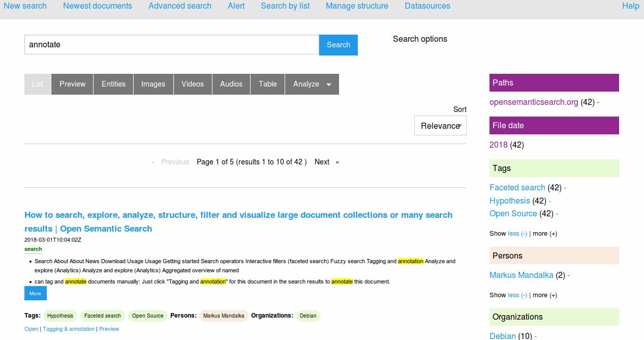This screenshot has width=644, height=340.
Task: Switch to the Entities tab
Action: (x=113, y=84)
